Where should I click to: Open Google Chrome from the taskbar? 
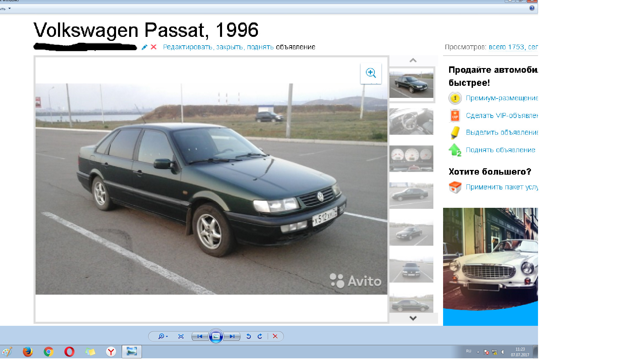point(49,352)
